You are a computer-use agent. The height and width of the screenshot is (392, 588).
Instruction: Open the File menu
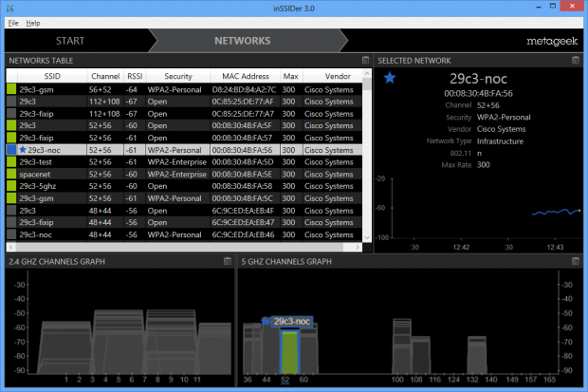(x=12, y=22)
